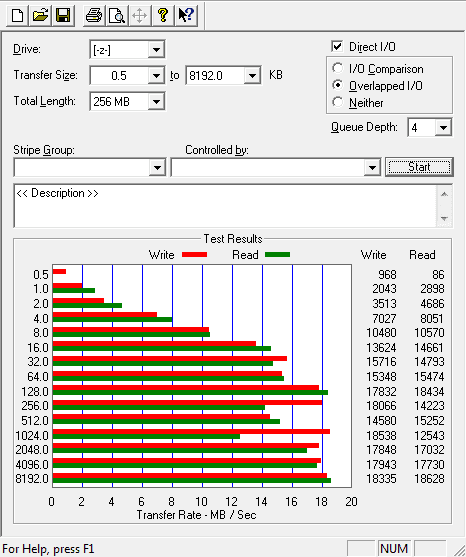This screenshot has width=466, height=557.
Task: Click the 8192.0 row label in chart
Action: point(32,479)
